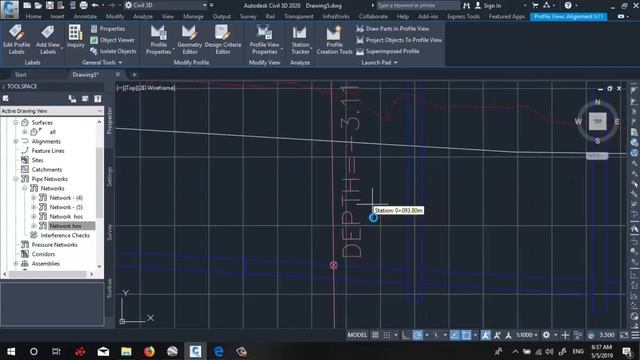Click the Civil 3D application menu logo
640x360 pixels.
pyautogui.click(x=9, y=9)
